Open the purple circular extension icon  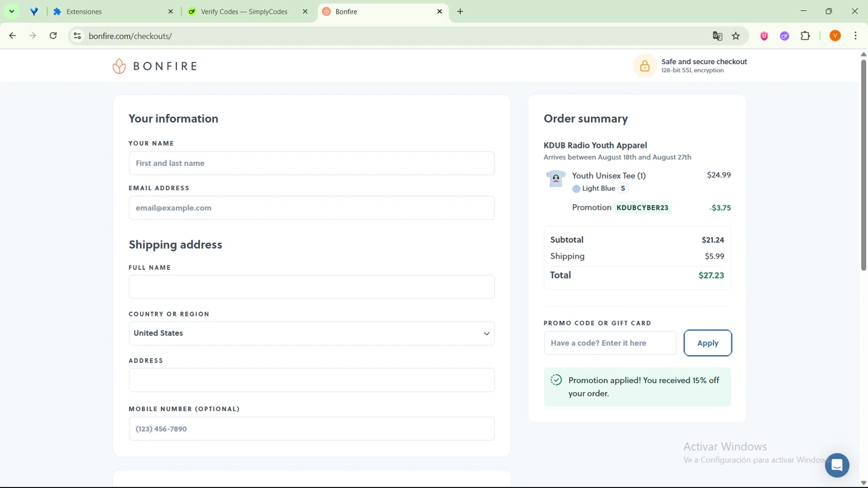click(785, 36)
